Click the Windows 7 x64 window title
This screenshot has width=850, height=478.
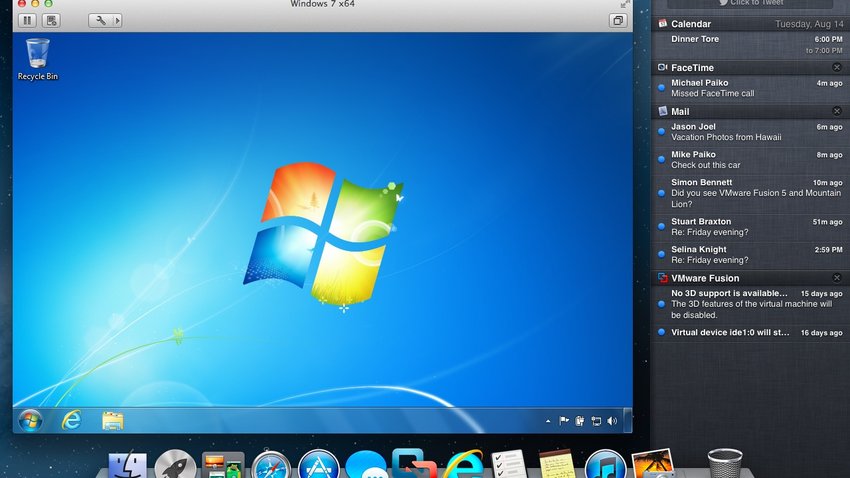click(x=323, y=4)
